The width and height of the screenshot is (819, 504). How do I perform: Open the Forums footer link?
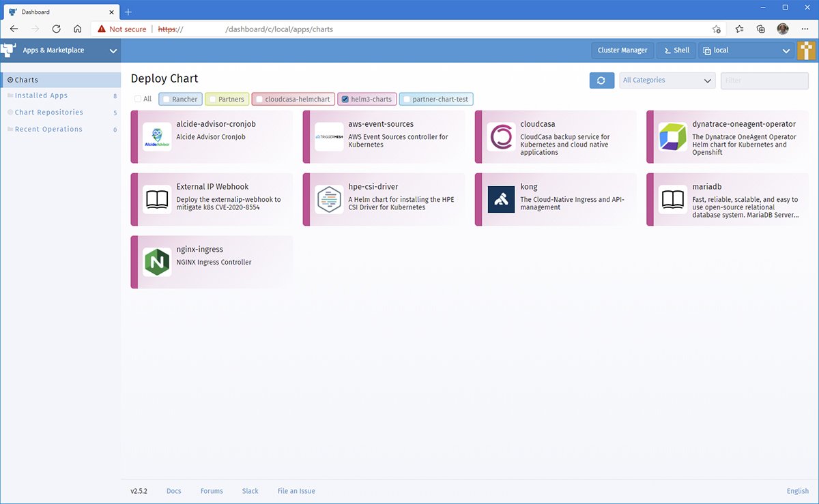click(212, 491)
